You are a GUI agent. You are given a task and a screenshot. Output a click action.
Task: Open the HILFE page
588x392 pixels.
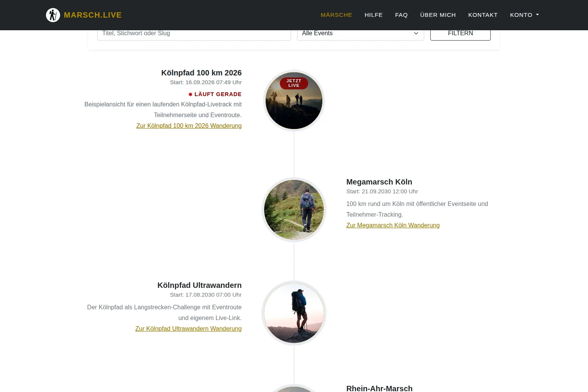(x=374, y=15)
